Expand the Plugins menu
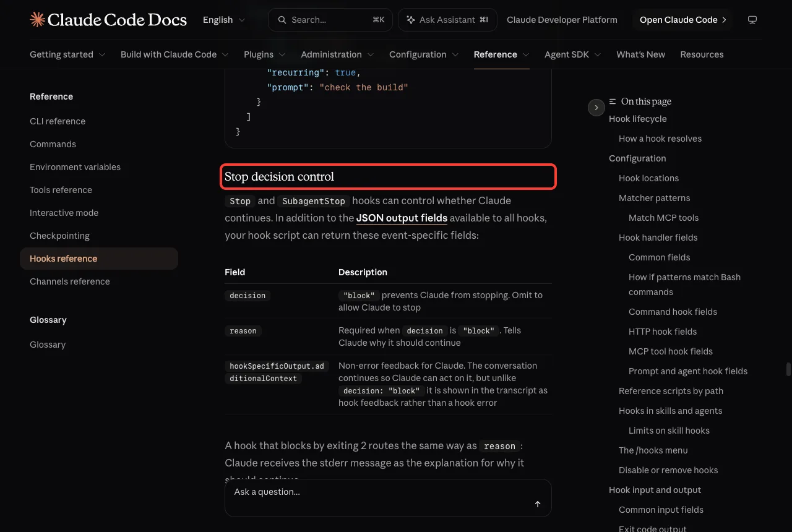 point(265,54)
